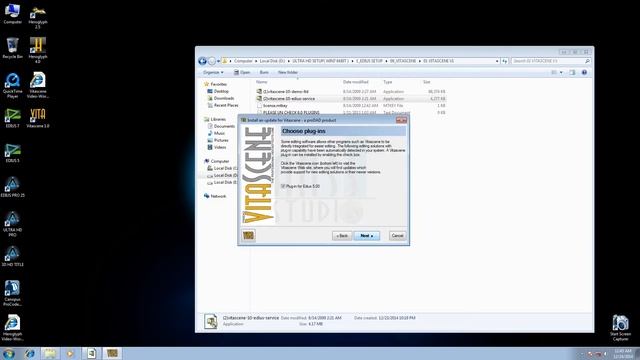The height and width of the screenshot is (360, 640).
Task: Switch to the Explorer folder taskbar button
Action: (x=50, y=353)
